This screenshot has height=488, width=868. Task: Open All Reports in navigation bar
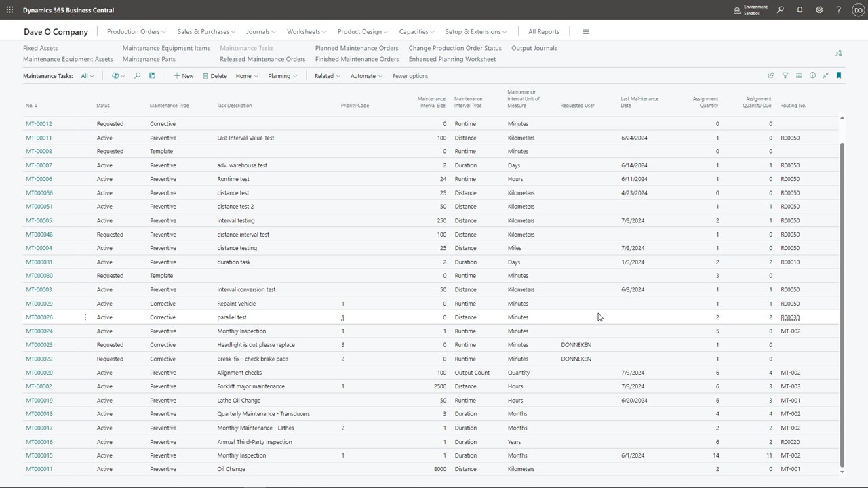click(x=544, y=31)
